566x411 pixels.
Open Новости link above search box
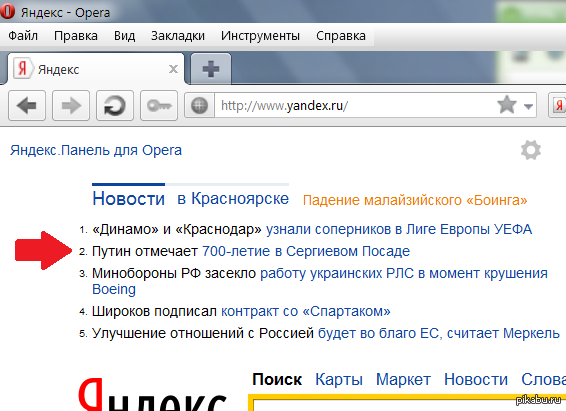[476, 380]
